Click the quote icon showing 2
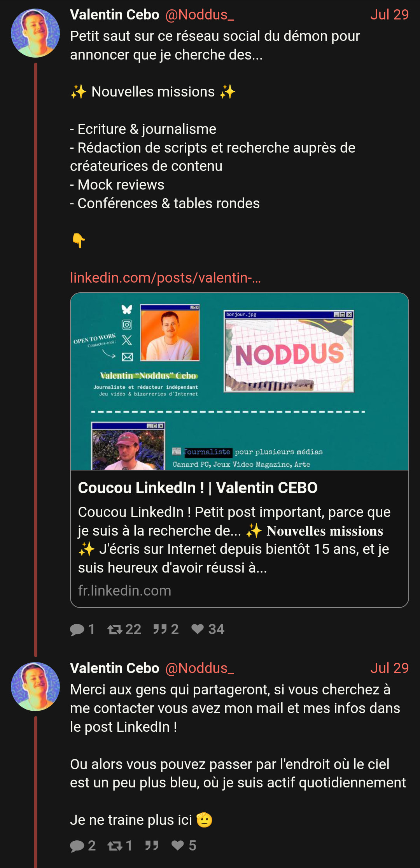420x868 pixels. click(x=160, y=629)
